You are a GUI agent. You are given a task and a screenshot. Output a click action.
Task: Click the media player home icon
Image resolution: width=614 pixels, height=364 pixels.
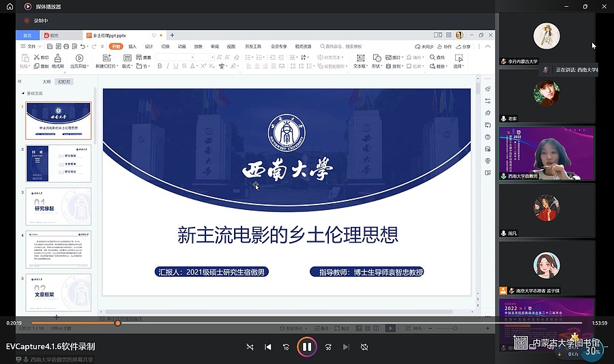pyautogui.click(x=10, y=6)
